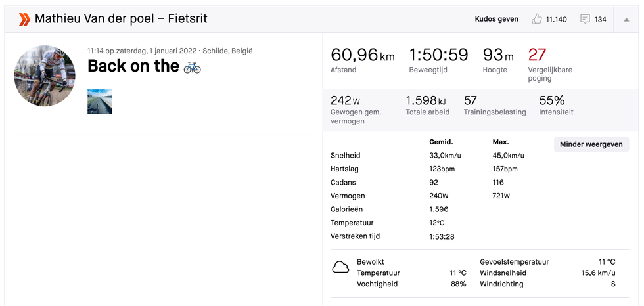Give kudos with the thumbs-up icon
This screenshot has width=644, height=306.
(536, 19)
